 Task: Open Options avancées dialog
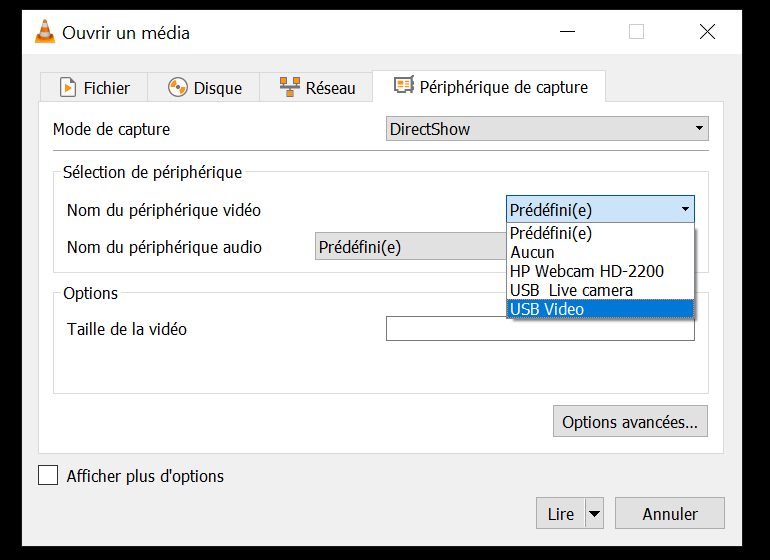coord(630,421)
